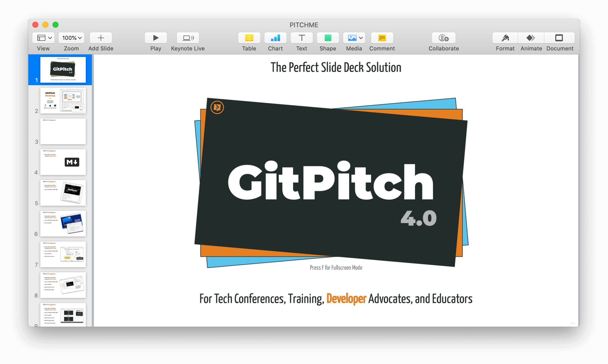Viewport: 608px width, 364px height.
Task: Click the Play slideshow icon
Action: tap(156, 38)
